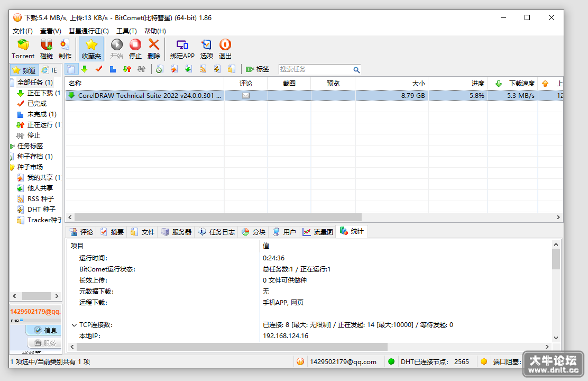Open the 查看(V) menu
588x381 pixels.
51,31
